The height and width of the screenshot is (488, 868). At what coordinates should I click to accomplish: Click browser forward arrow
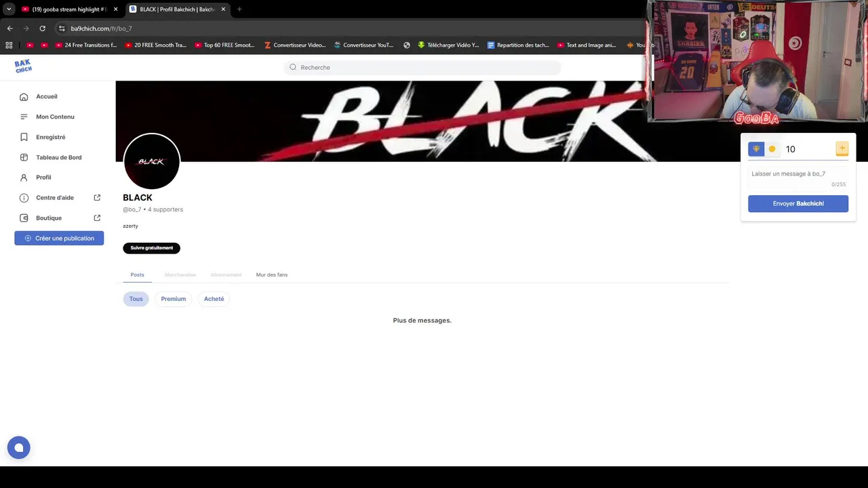pos(26,28)
